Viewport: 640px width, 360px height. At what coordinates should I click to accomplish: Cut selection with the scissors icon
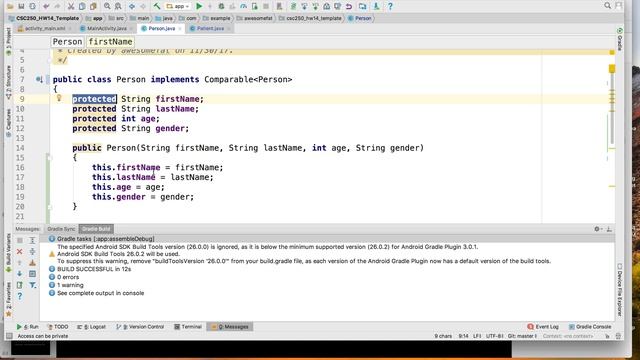pyautogui.click(x=71, y=6)
